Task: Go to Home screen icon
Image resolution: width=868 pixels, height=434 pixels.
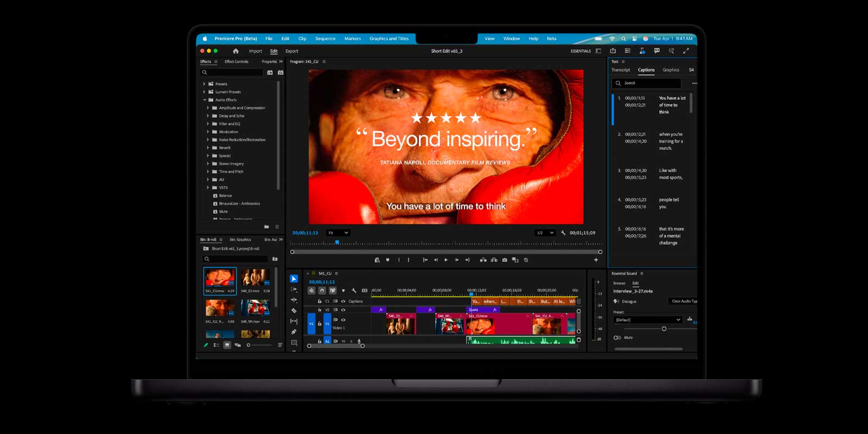Action: click(x=235, y=51)
